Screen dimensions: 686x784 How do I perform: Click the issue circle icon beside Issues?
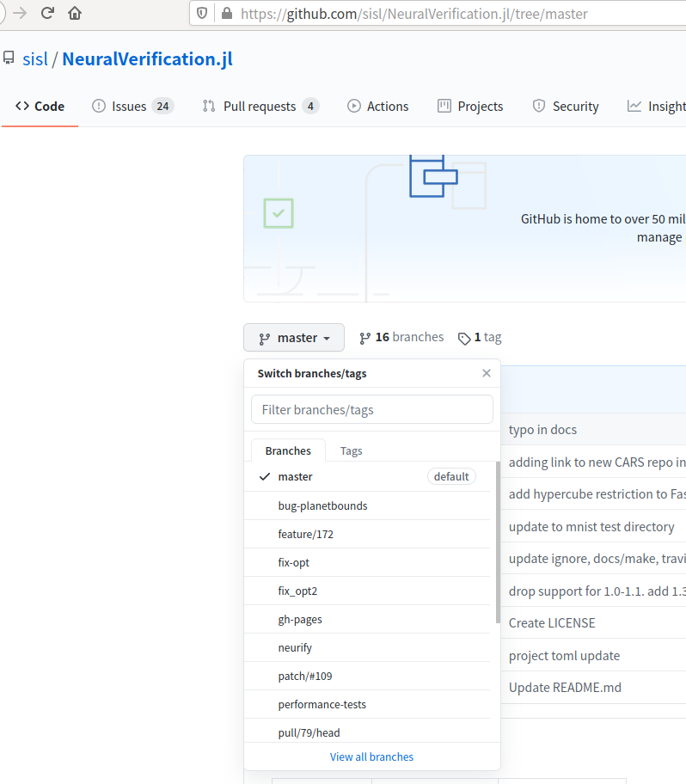(x=99, y=106)
